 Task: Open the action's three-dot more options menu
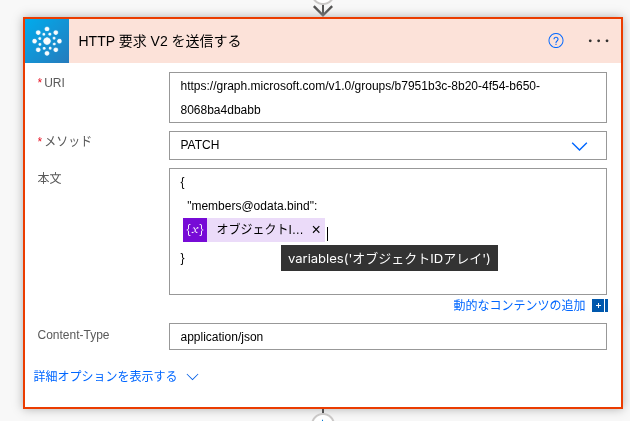click(598, 41)
